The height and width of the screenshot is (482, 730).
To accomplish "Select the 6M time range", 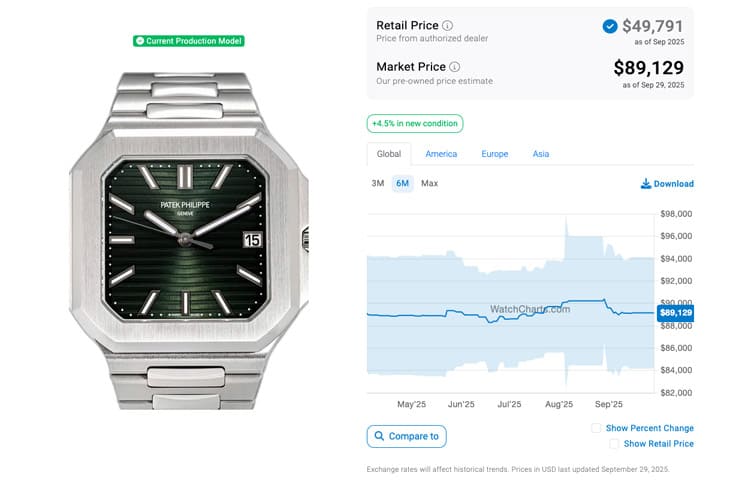I will (x=402, y=184).
